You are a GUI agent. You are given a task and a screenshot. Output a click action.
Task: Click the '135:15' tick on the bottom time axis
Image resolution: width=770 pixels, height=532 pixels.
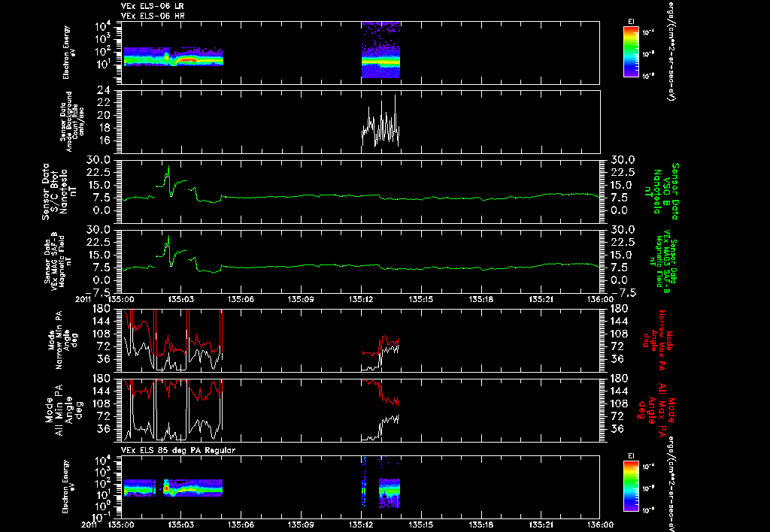421,524
